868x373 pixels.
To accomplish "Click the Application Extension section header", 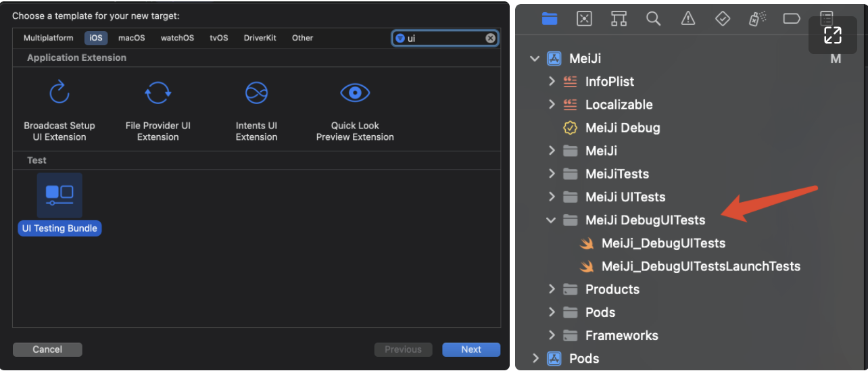I will pyautogui.click(x=76, y=57).
